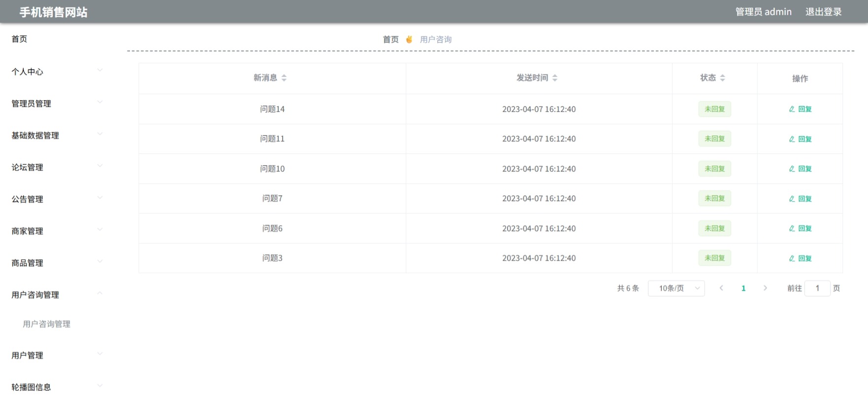The height and width of the screenshot is (416, 868).
Task: Click 手机销售网站 site title
Action: coord(53,12)
